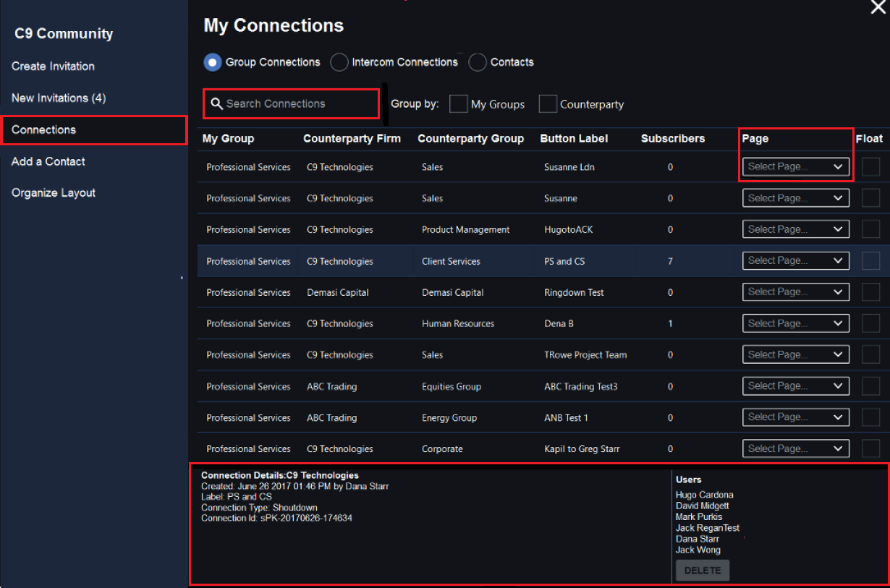Open Create Invitation in sidebar
This screenshot has width=890, height=588.
pos(53,67)
